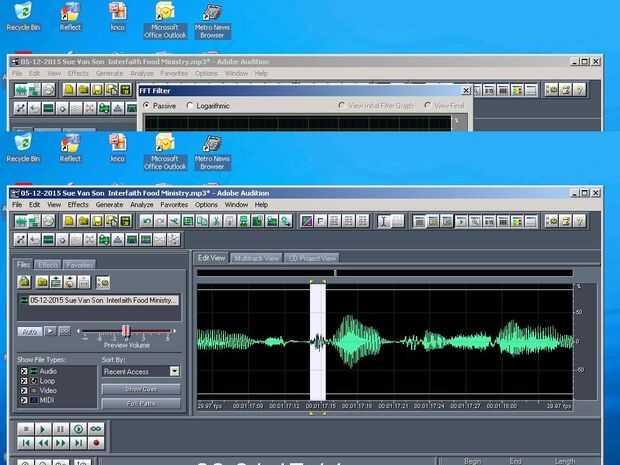Screen dimensions: 620x465
Task: Toggle the Video file type checkbox
Action: tap(24, 390)
